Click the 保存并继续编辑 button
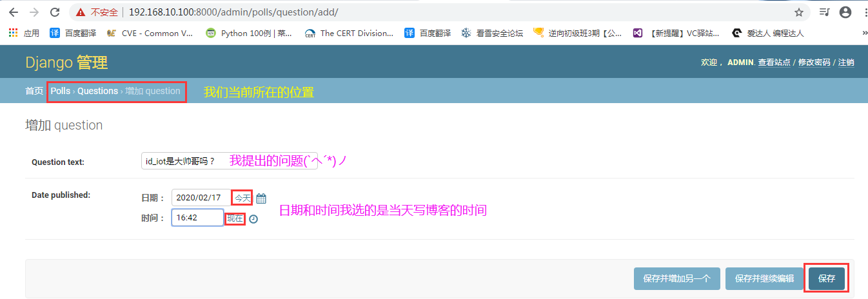The height and width of the screenshot is (299, 868). coord(764,279)
